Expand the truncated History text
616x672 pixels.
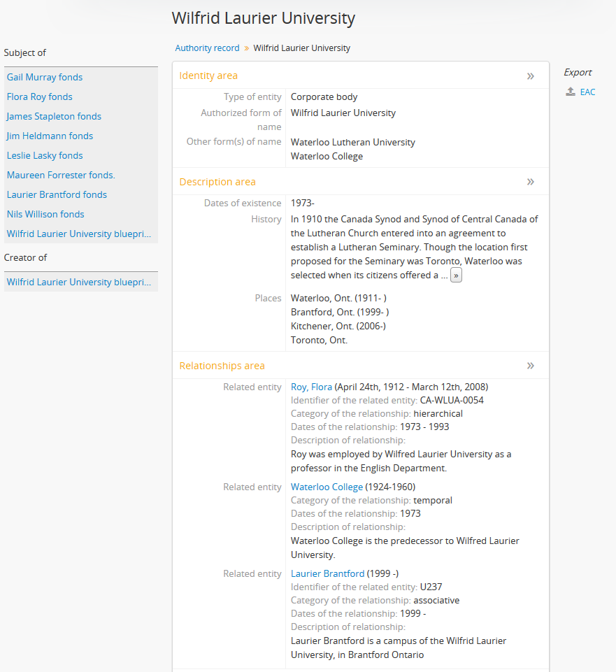click(456, 276)
